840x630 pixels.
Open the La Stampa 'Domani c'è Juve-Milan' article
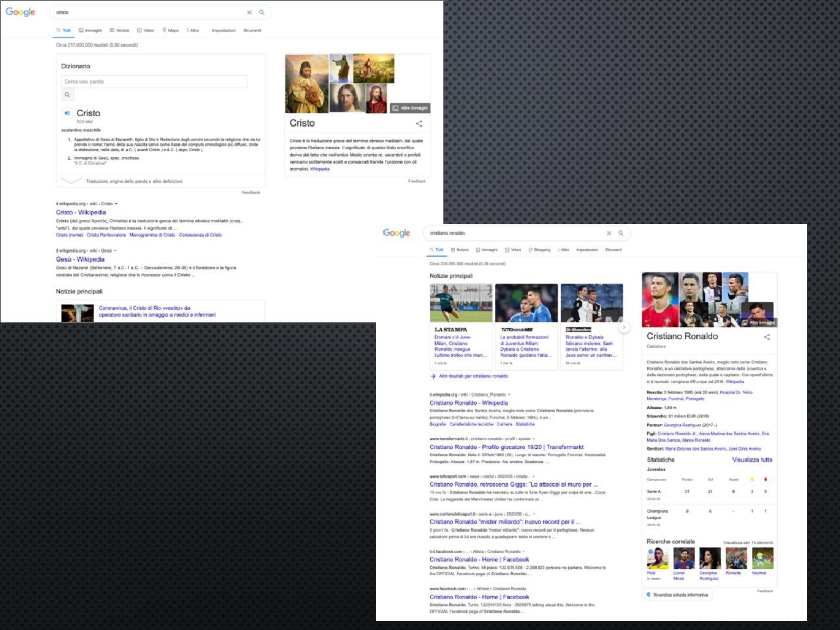(x=460, y=346)
